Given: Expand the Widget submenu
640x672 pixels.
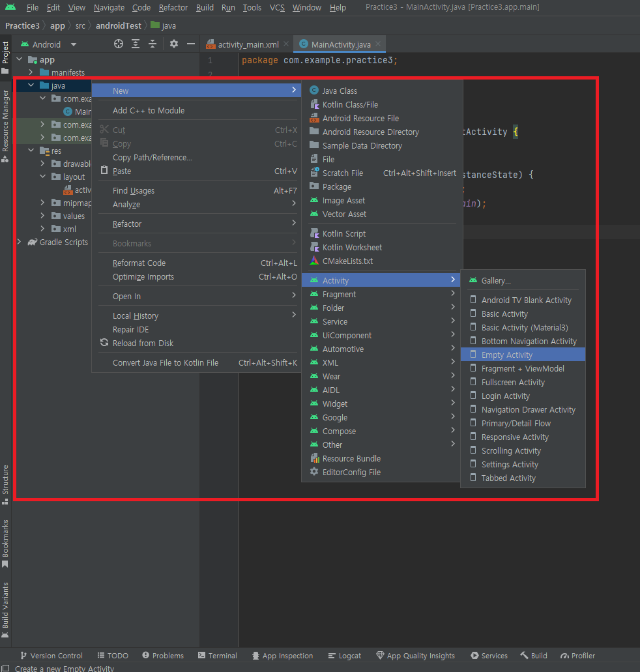Looking at the screenshot, I should (x=381, y=403).
